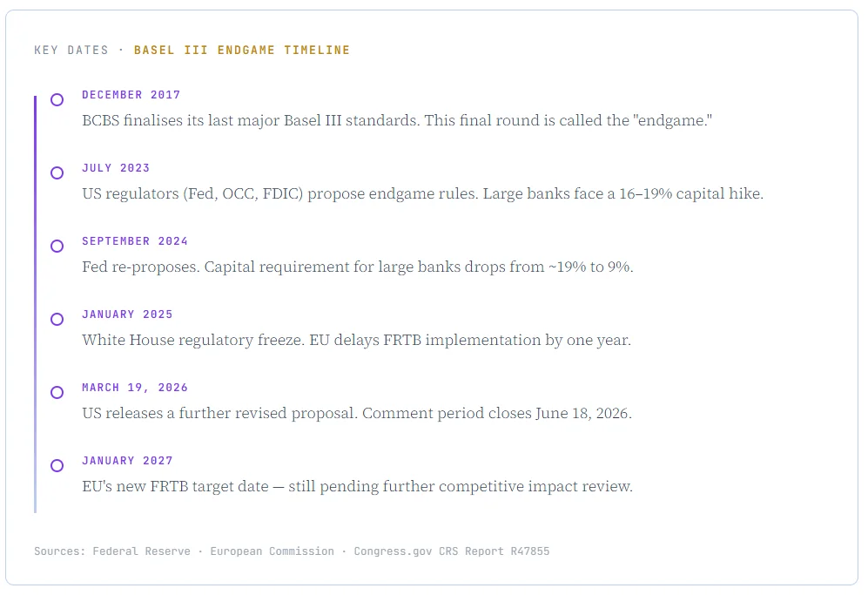Click the "MARCH 19, 2026" date heading
868x595 pixels.
coord(135,388)
